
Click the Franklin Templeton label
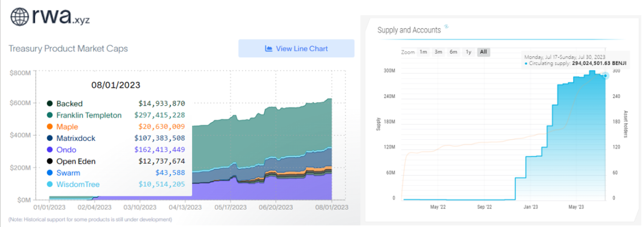tap(89, 115)
